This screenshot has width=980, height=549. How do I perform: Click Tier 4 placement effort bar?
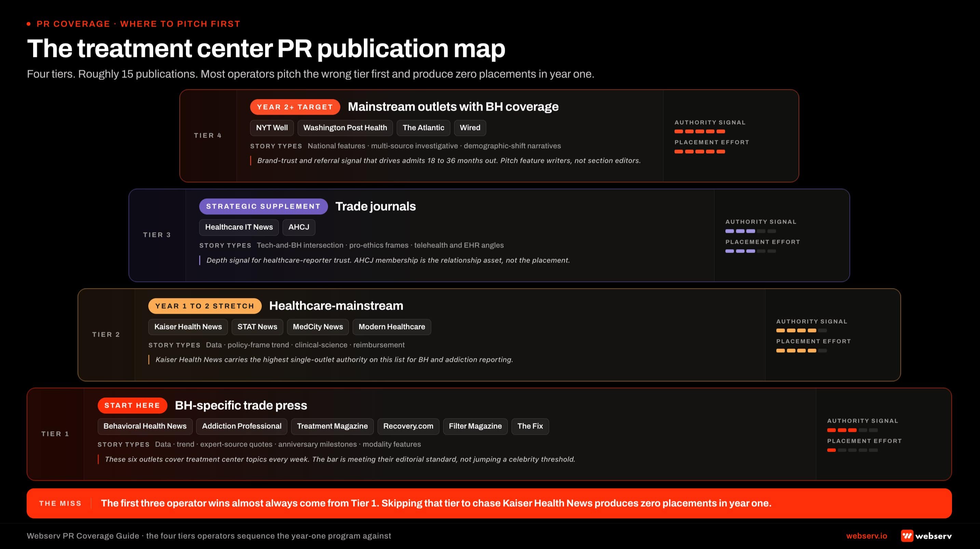pos(699,152)
